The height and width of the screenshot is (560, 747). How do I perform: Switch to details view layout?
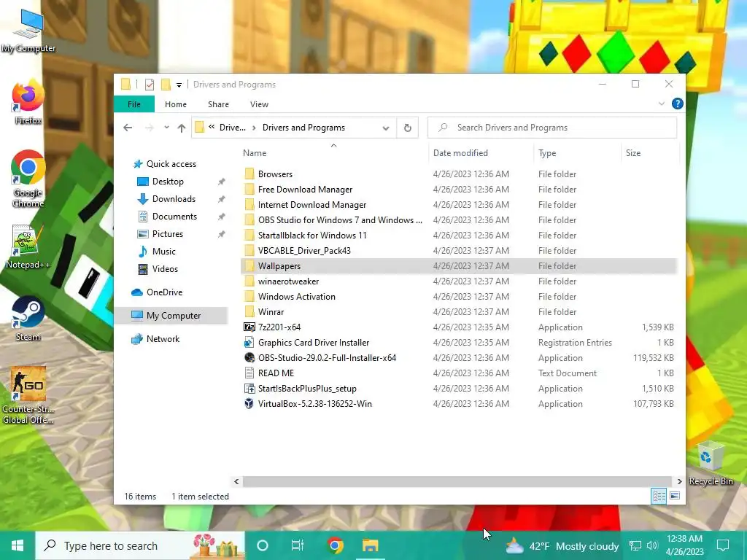[x=659, y=496]
